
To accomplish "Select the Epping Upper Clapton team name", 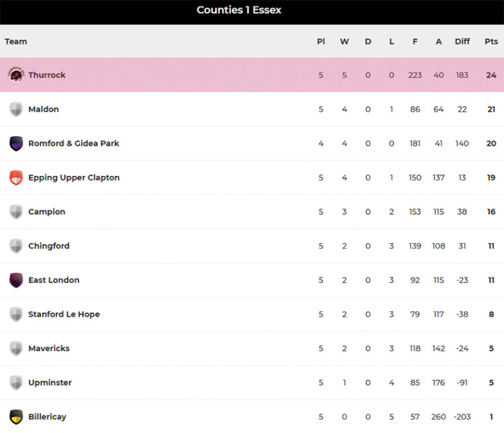I will (73, 178).
